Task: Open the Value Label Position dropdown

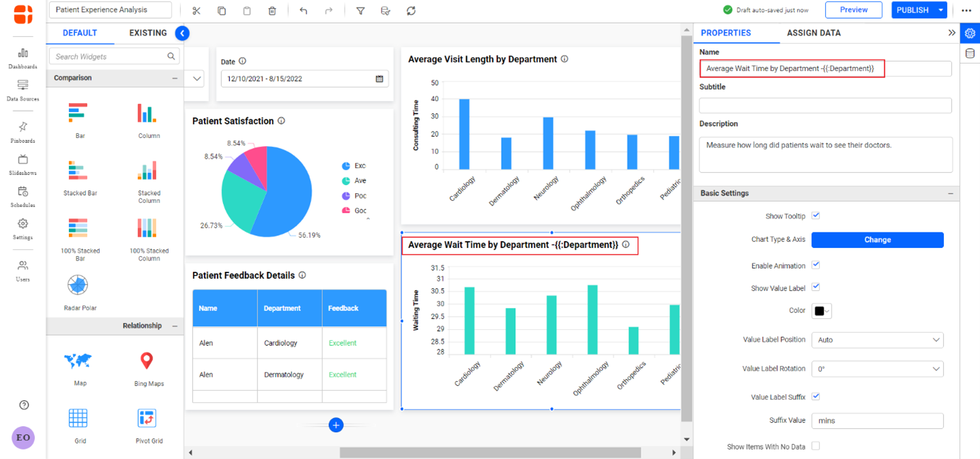Action: [x=877, y=339]
